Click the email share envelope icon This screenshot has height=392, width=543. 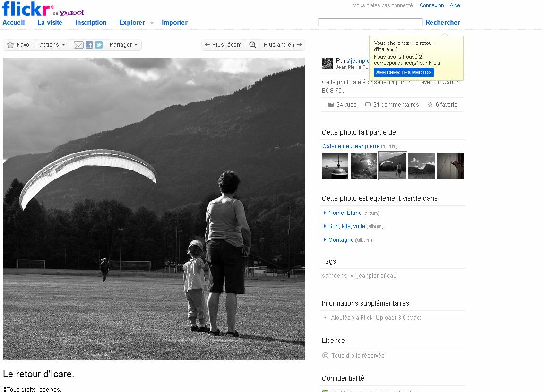coord(78,45)
